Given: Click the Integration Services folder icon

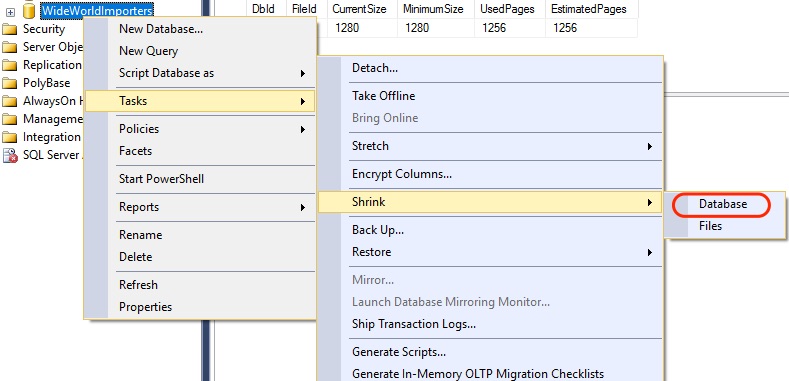Looking at the screenshot, I should pos(10,137).
